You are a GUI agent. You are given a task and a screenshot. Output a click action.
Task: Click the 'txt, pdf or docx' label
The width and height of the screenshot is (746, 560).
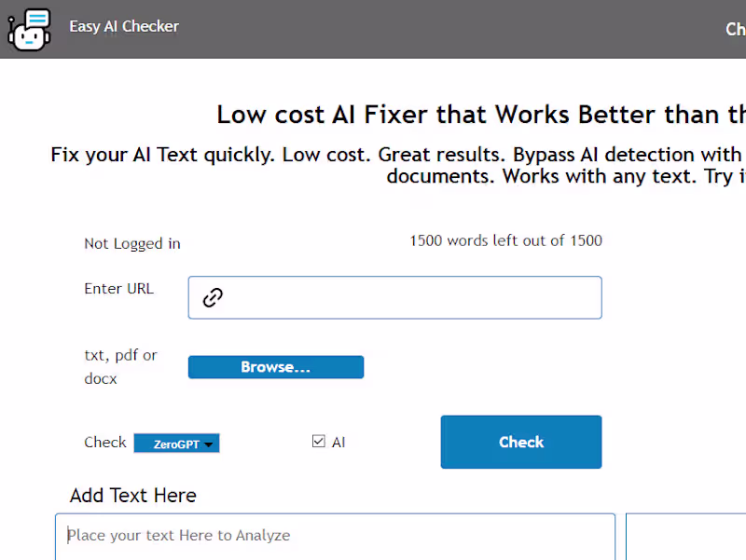tap(120, 366)
